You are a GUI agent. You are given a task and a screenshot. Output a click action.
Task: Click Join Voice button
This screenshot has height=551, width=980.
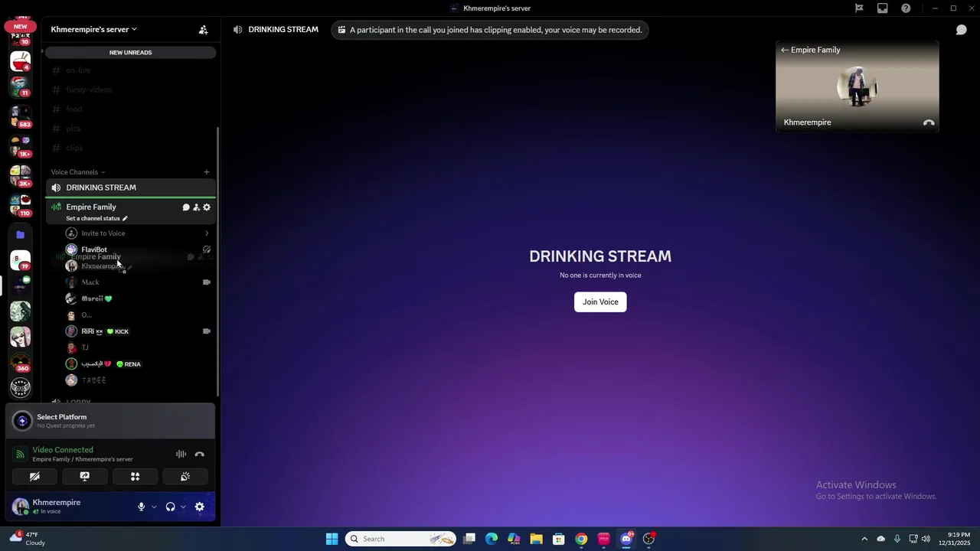(x=600, y=302)
